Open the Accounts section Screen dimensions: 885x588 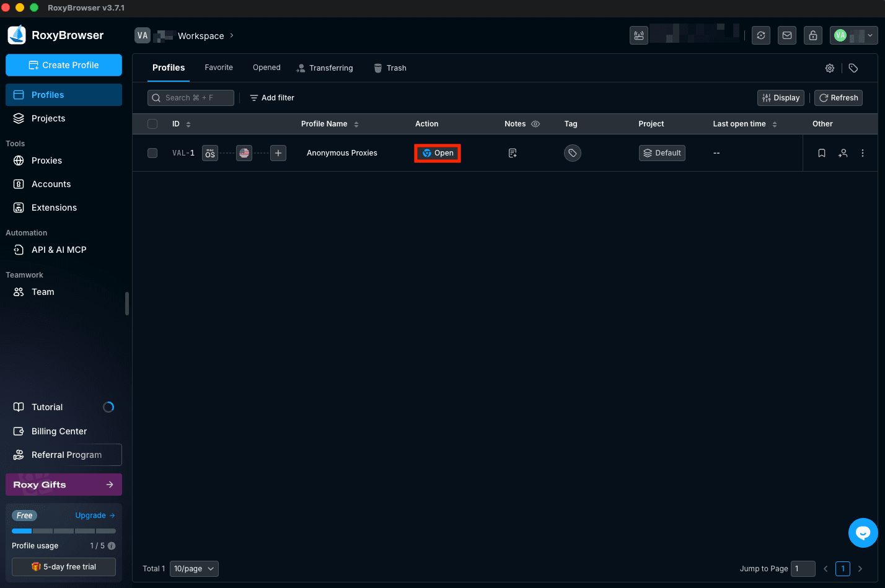point(50,184)
